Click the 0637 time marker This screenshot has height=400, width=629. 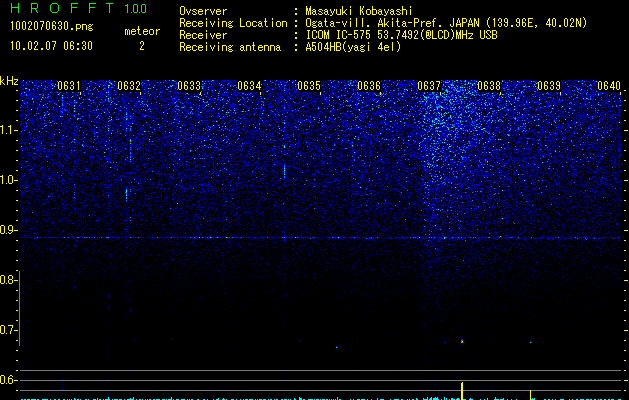coord(429,86)
